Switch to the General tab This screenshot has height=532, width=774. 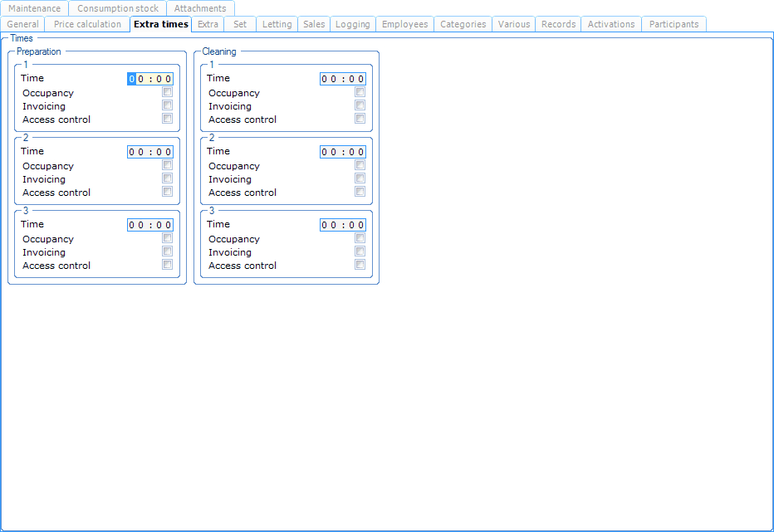(x=22, y=24)
